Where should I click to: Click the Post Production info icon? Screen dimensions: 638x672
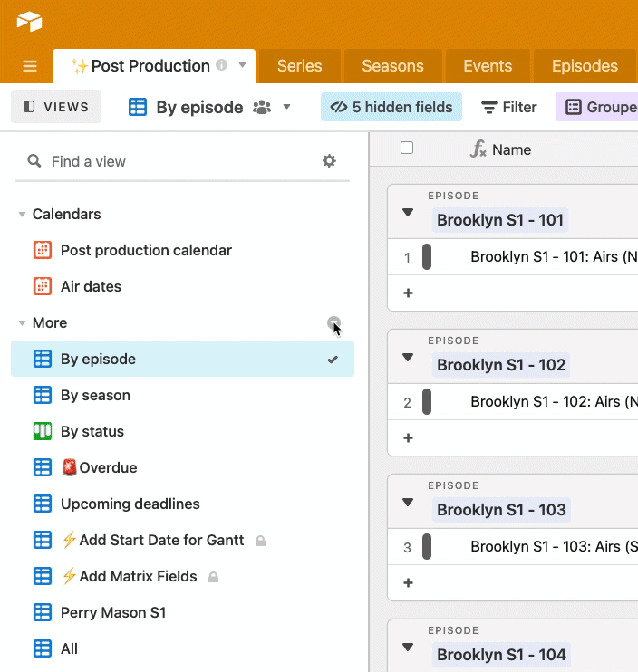click(x=221, y=64)
